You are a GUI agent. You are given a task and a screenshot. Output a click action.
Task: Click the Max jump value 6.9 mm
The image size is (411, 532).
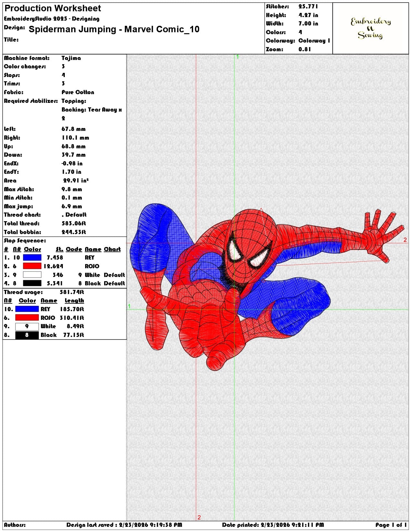click(x=72, y=206)
